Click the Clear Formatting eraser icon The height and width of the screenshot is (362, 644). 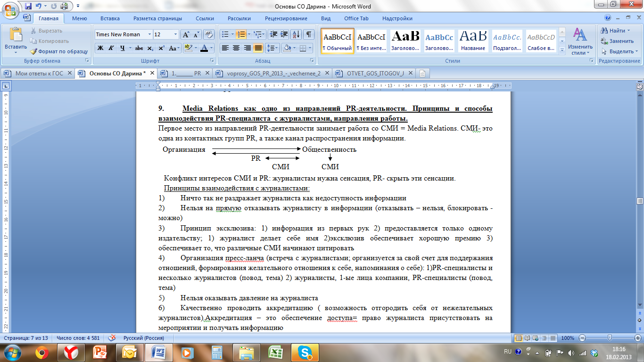pos(210,34)
